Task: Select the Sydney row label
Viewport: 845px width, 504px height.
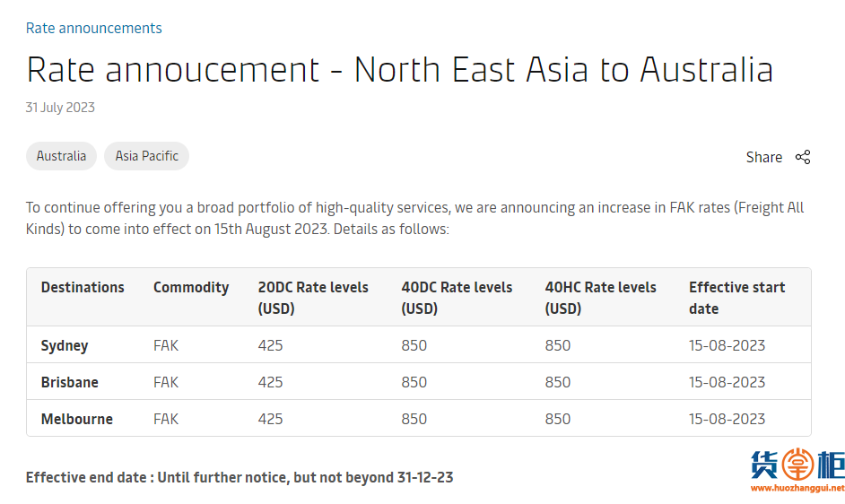Action: [65, 345]
